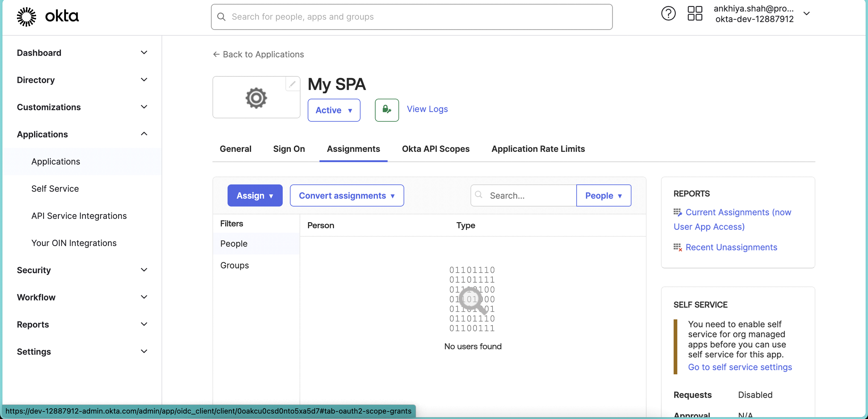Click the Type column header
Screen dimensions: 868x419
[465, 226]
